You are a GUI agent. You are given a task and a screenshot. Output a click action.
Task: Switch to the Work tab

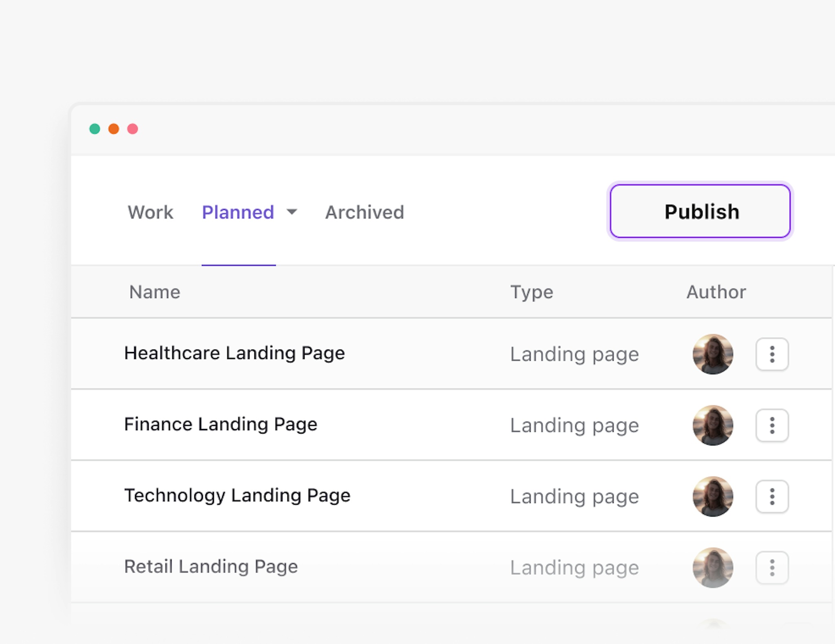pos(150,212)
